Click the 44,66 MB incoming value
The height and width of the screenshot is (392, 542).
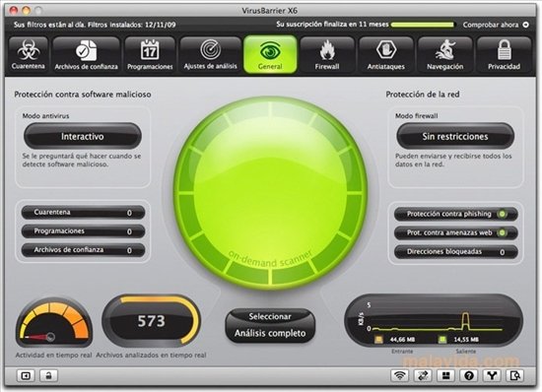click(x=402, y=340)
